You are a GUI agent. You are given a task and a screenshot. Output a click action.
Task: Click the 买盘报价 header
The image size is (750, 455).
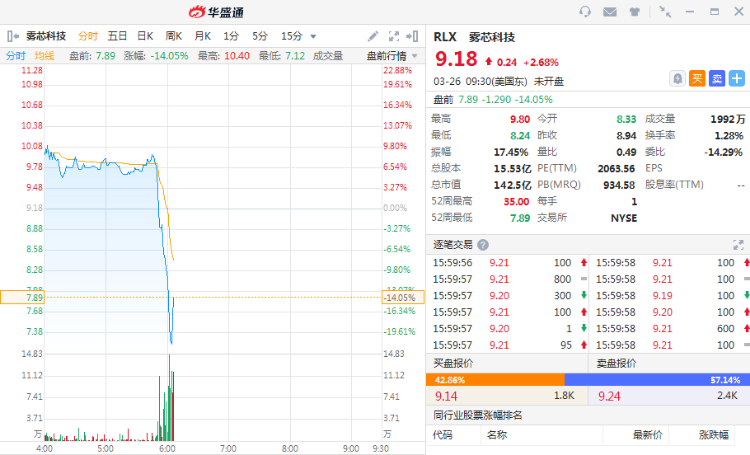coord(453,363)
